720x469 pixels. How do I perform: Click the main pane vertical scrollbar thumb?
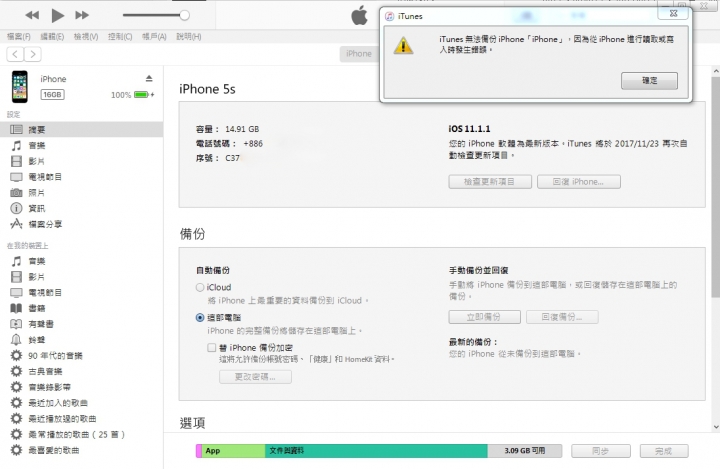tap(716, 187)
